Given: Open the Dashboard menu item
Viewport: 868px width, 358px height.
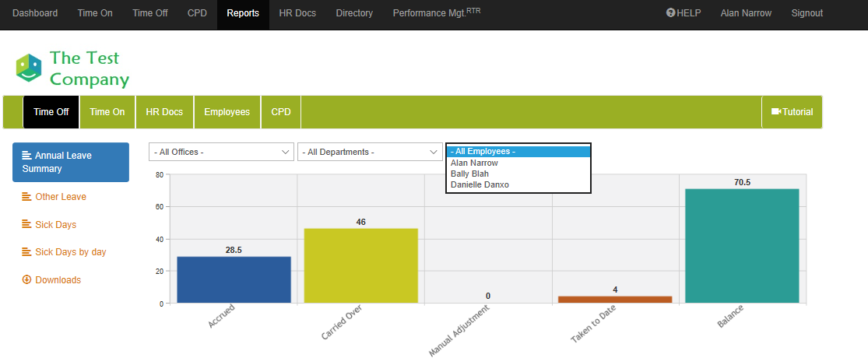Looking at the screenshot, I should click(x=35, y=13).
